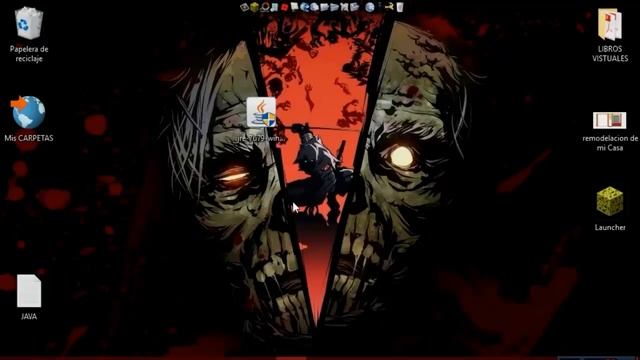Open the Papelera de reciclaje desktop icon

point(29,34)
